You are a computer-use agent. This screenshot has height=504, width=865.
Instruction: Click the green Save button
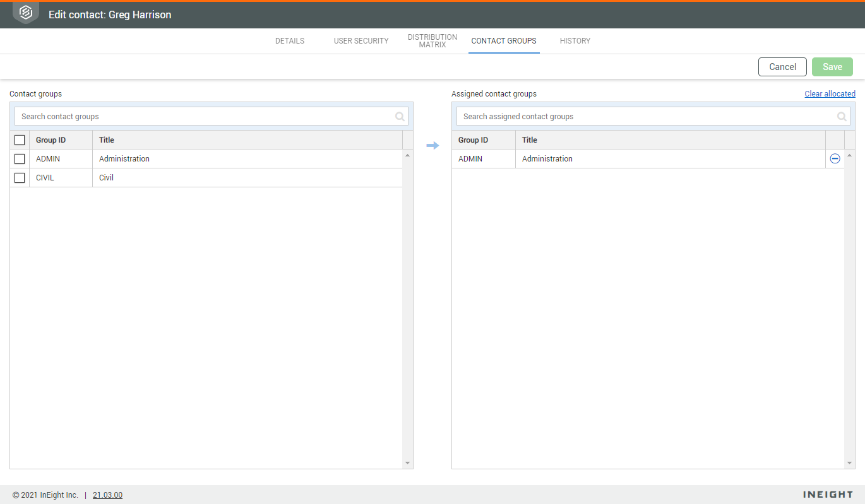click(832, 67)
